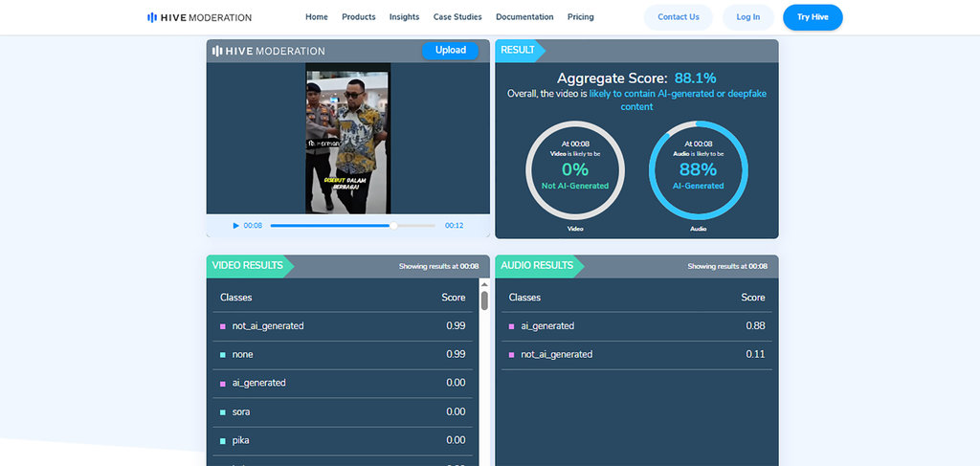Click the 00:12 total duration label

[454, 226]
